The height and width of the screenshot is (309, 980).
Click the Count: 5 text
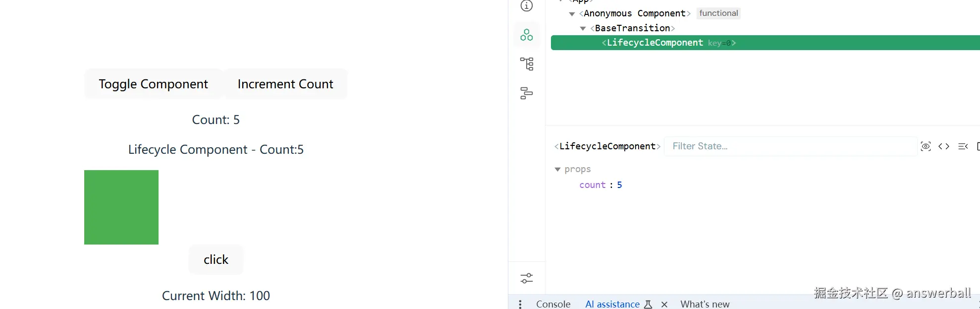(x=216, y=120)
